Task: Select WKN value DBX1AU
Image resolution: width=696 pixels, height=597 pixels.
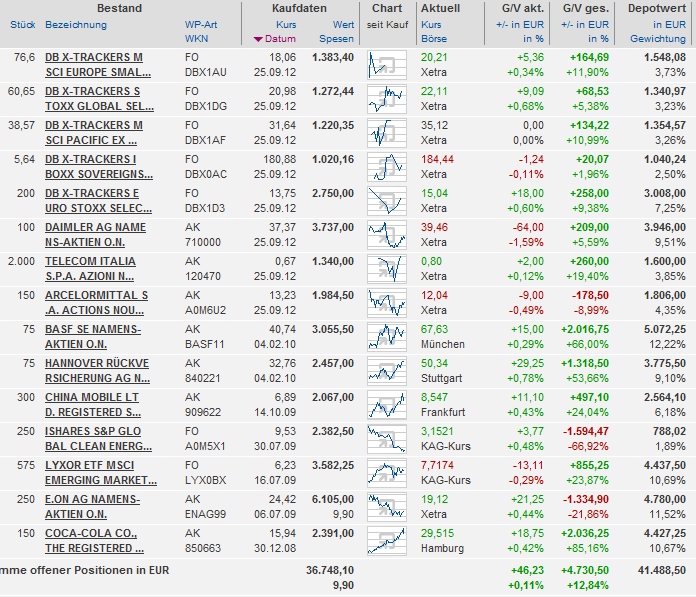Action: point(206,72)
